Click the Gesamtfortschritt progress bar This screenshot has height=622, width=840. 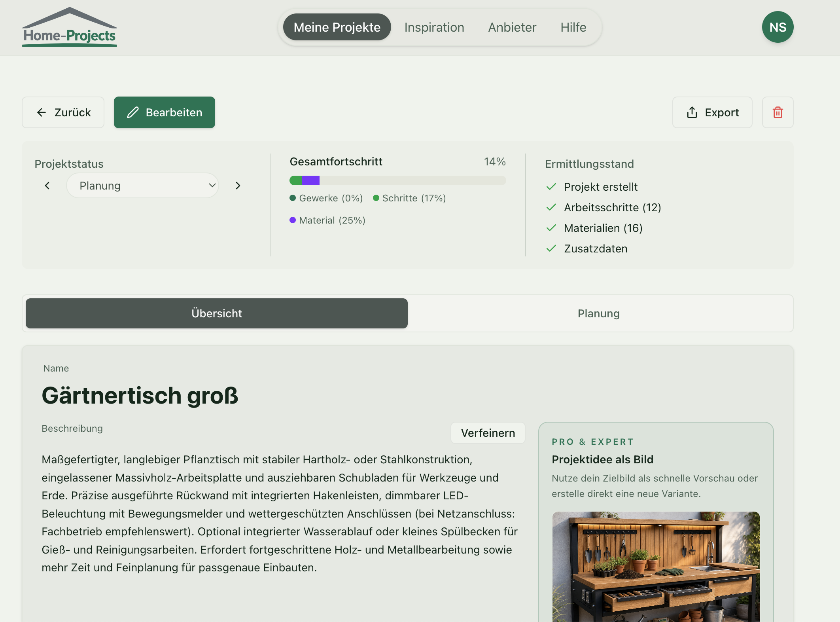tap(397, 180)
